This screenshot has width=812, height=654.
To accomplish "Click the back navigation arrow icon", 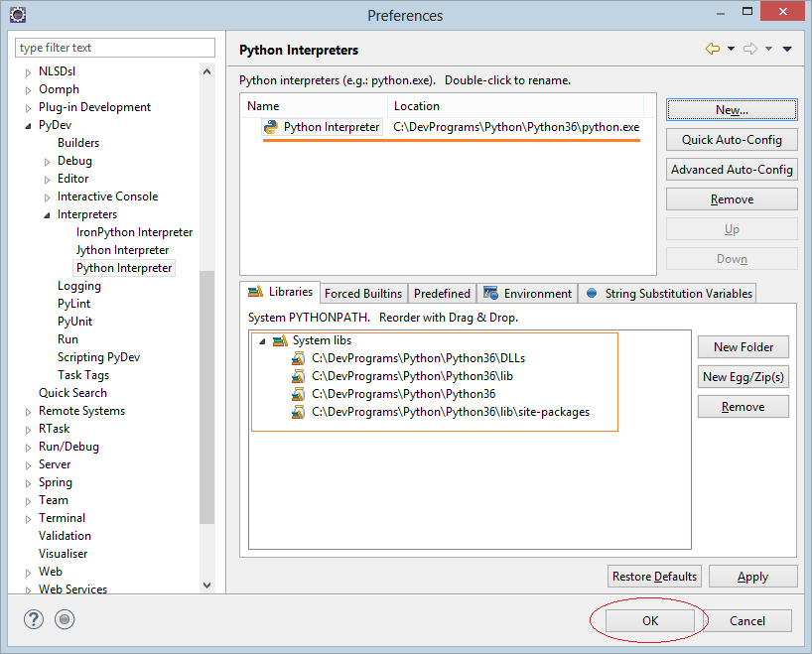I will pyautogui.click(x=713, y=49).
